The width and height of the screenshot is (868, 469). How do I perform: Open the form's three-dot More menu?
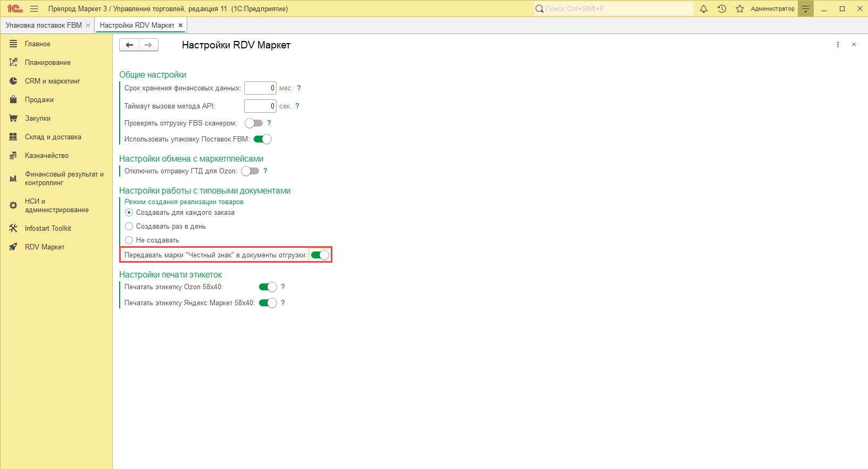point(838,45)
